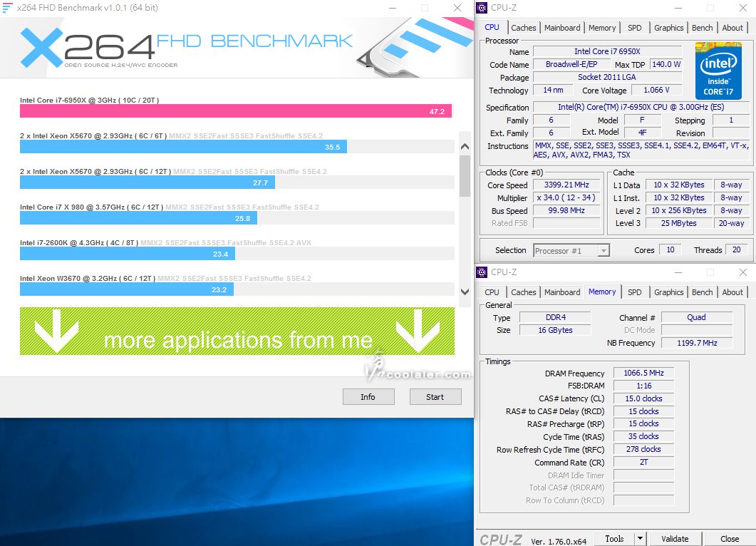Open About tab in upper CPU-Z
The height and width of the screenshot is (546, 756).
(x=732, y=28)
